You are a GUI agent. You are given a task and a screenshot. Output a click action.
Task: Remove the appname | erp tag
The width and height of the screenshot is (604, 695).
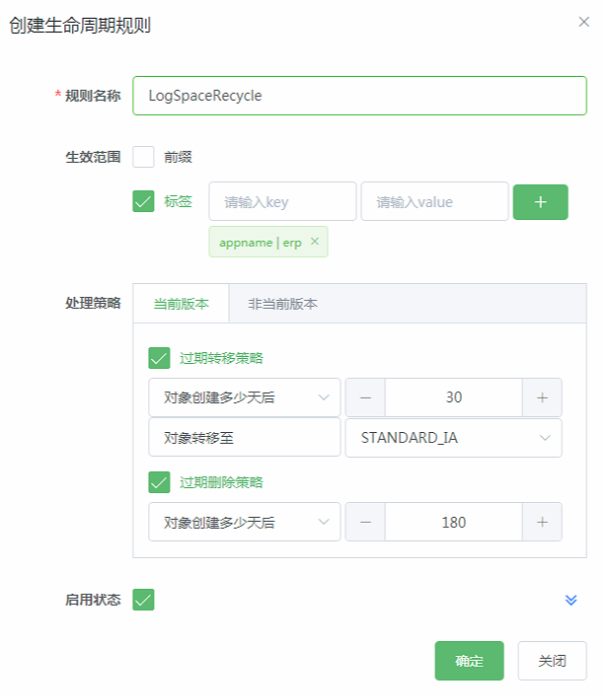point(315,241)
